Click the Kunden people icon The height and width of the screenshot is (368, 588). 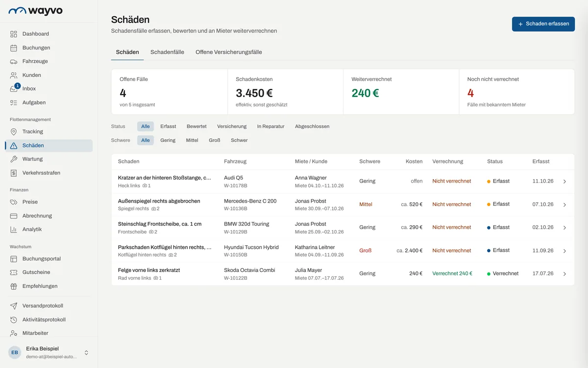click(x=14, y=75)
